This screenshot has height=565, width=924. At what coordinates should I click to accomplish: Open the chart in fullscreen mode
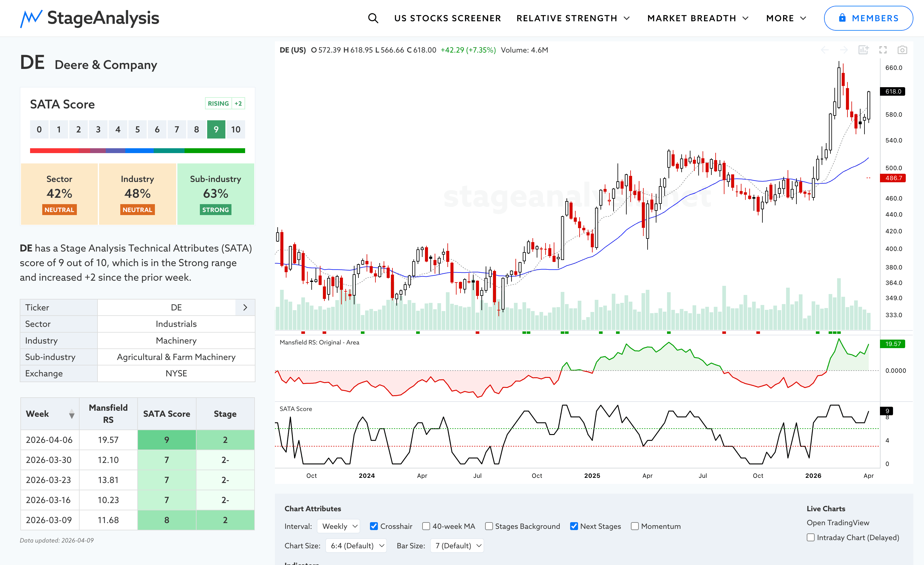[x=883, y=50]
